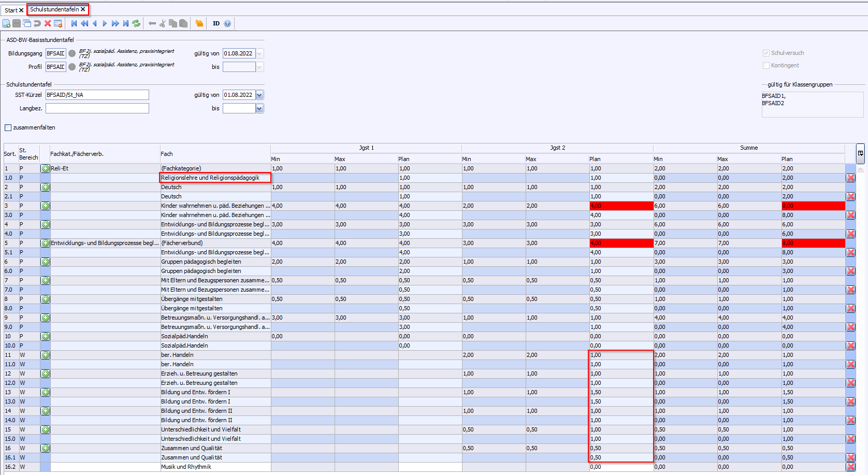Click info icon beside Bildungsgang field

[72, 53]
